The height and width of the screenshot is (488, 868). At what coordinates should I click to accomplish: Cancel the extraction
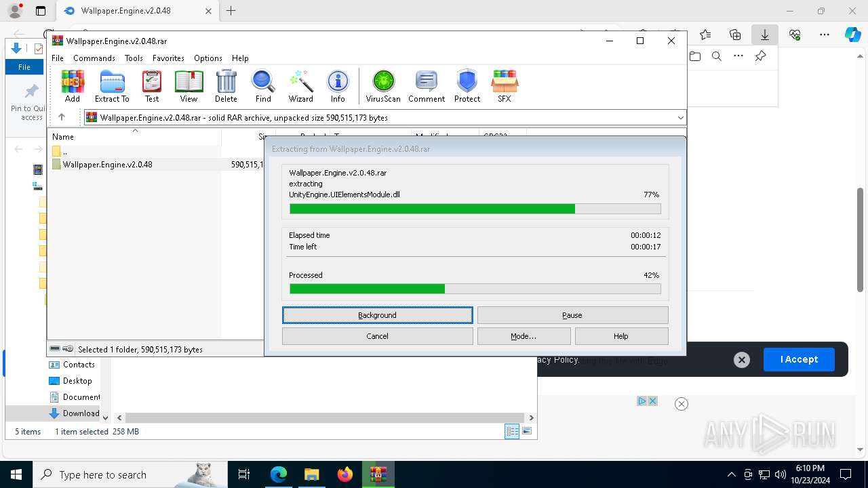[377, 336]
